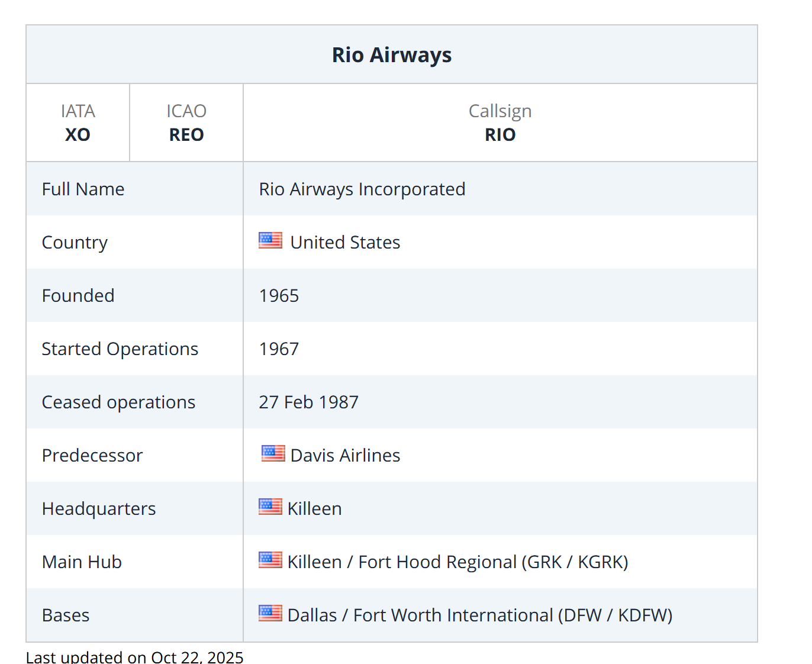
Task: Click the flag icon next to Davis Airlines
Action: pyautogui.click(x=273, y=453)
